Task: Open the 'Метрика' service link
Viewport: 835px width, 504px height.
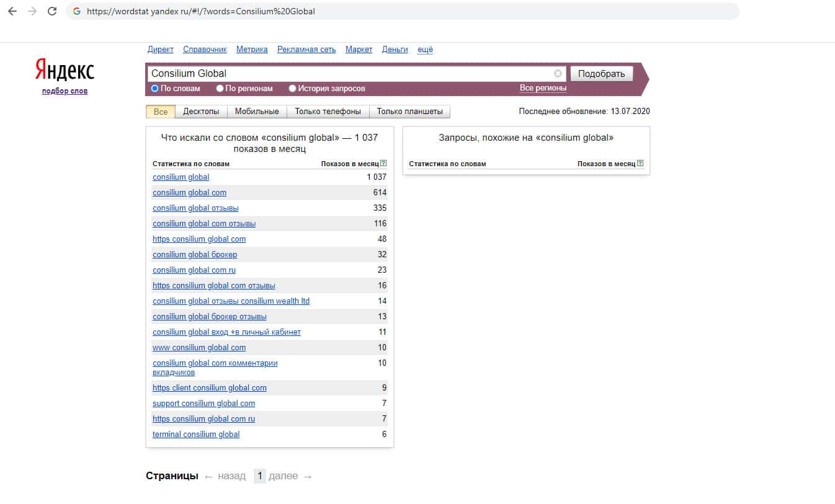Action: [x=252, y=50]
